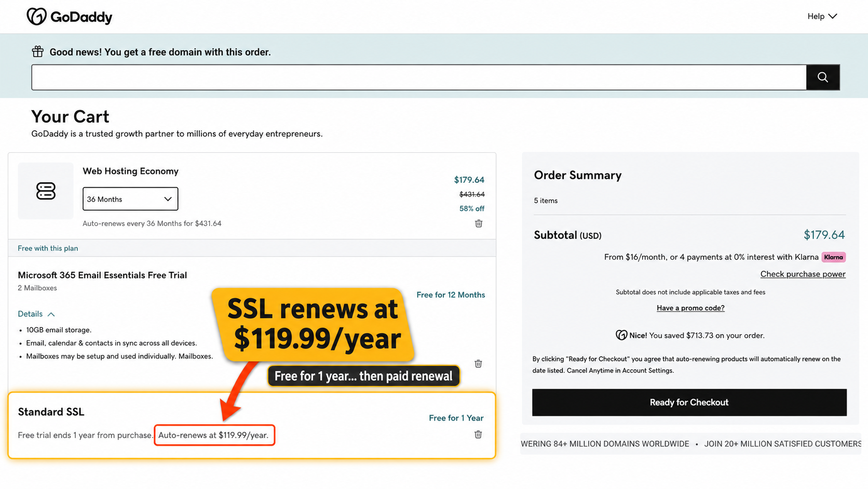
Task: Select the $179.64 subtotal amount
Action: pos(824,235)
